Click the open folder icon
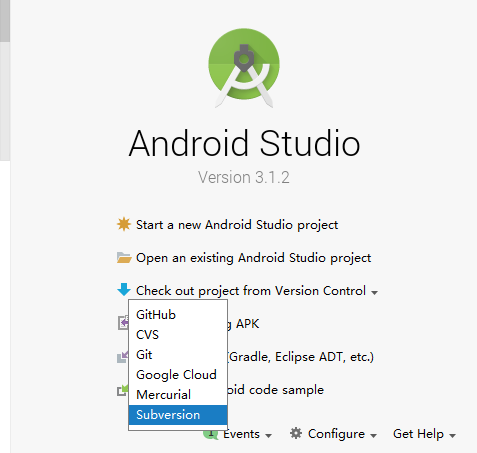The width and height of the screenshot is (477, 453). (124, 258)
